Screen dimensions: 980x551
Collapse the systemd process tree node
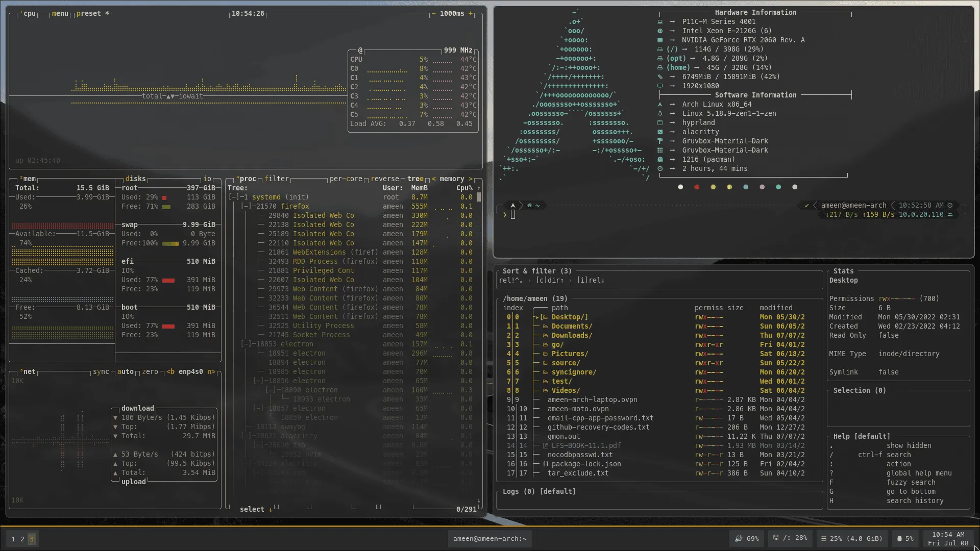[233, 197]
